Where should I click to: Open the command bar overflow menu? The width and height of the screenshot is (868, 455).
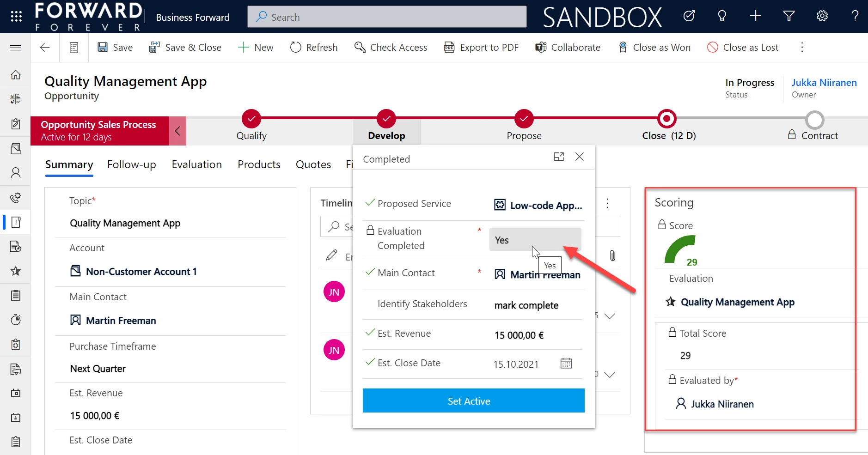(802, 48)
